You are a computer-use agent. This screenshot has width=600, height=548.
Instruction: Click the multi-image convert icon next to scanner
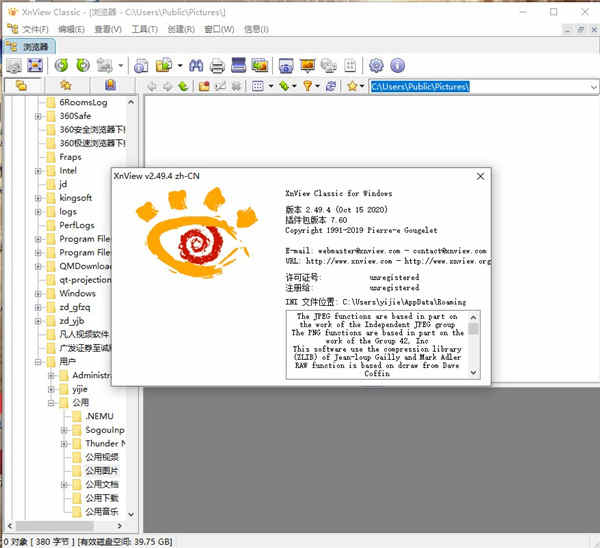point(259,65)
